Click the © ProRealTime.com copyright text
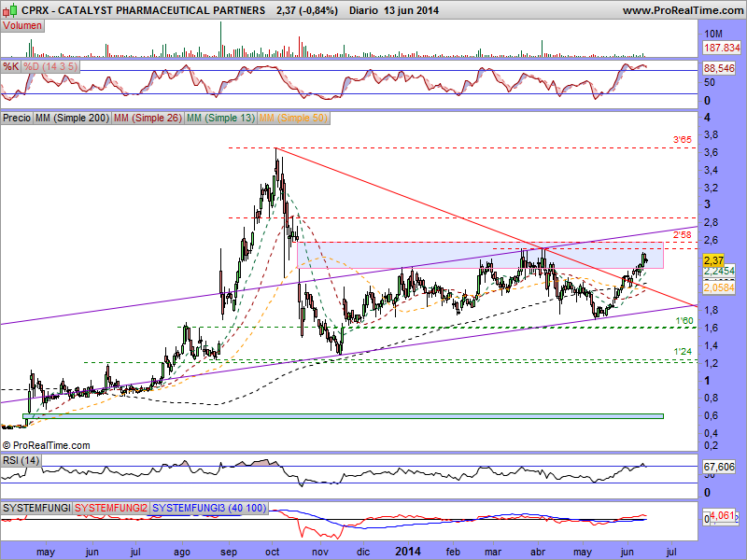 [x=46, y=445]
